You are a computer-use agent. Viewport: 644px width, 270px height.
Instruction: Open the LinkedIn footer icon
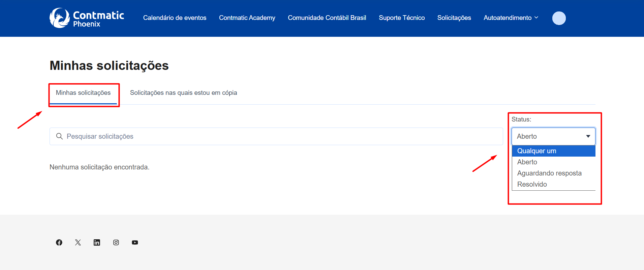click(97, 242)
